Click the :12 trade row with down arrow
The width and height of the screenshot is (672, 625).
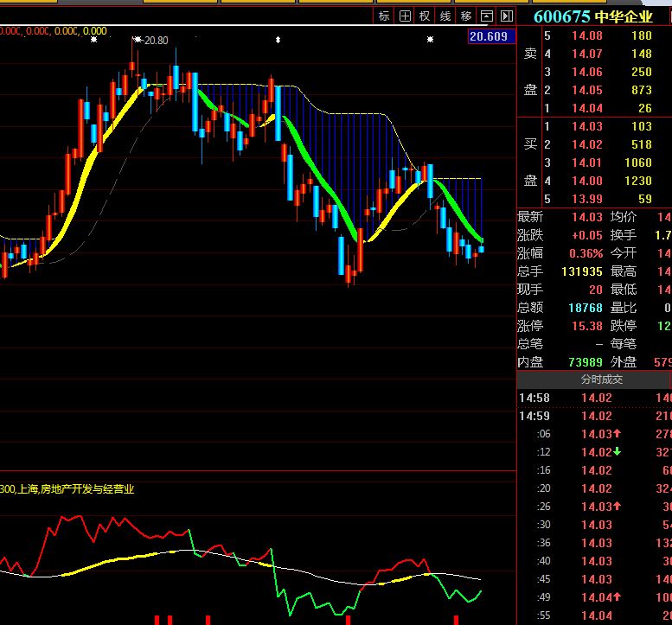tap(594, 452)
